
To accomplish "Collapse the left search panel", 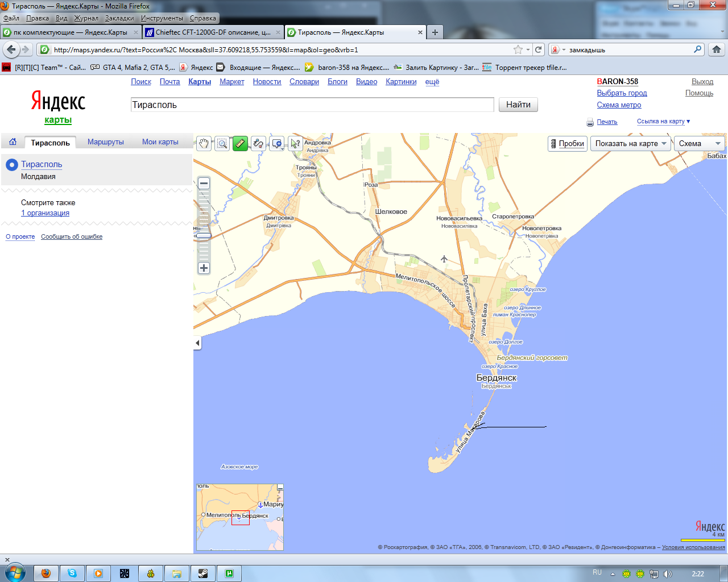I will click(x=197, y=343).
